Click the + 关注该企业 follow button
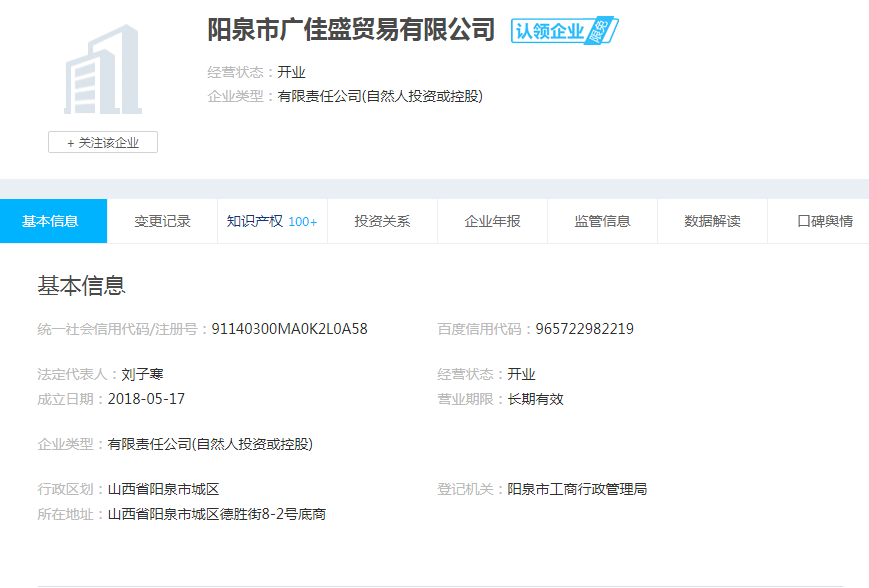The image size is (869, 588). (x=103, y=143)
